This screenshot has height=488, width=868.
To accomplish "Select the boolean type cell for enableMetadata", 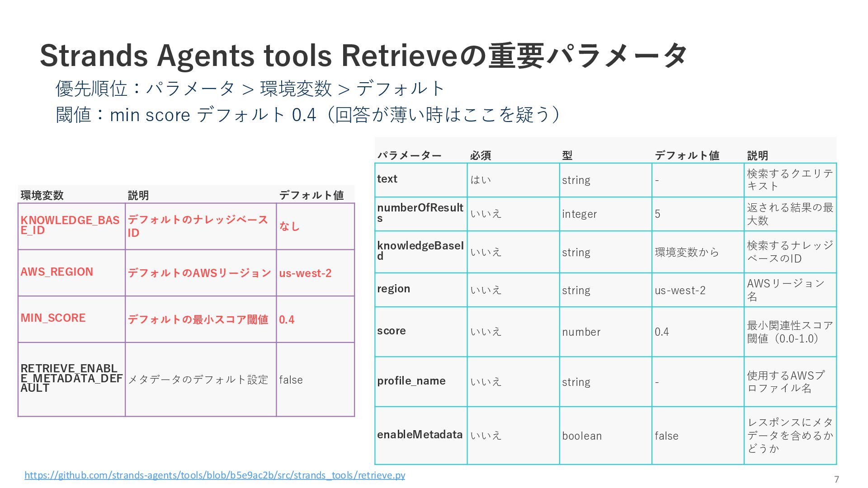I will click(x=582, y=436).
